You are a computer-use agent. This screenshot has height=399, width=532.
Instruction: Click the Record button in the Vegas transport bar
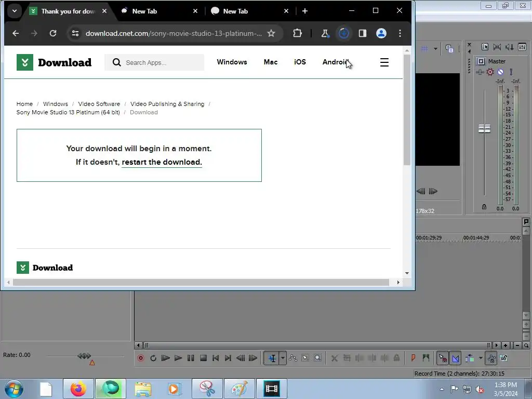tap(140, 358)
